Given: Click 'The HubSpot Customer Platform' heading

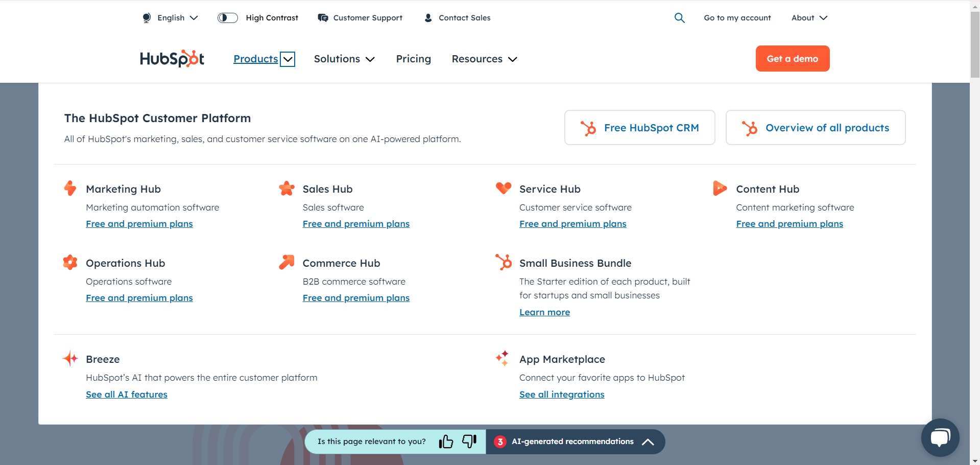Looking at the screenshot, I should pyautogui.click(x=157, y=118).
